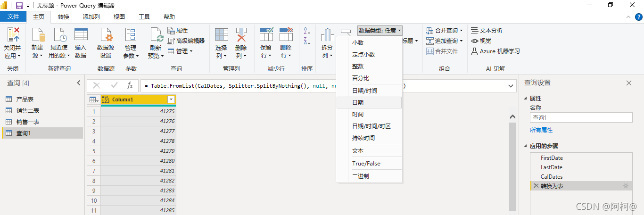644x215 pixels.
Task: Open the Advanced Editor (高级编辑器)
Action: [186, 41]
